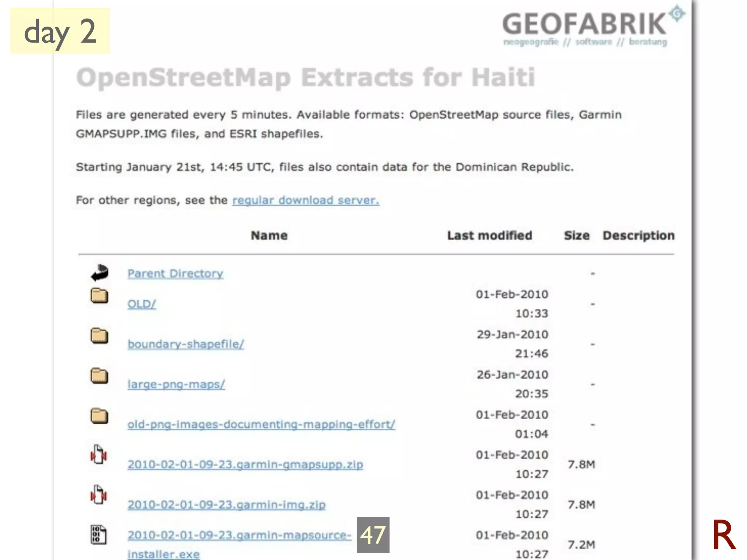
Task: Open the OLD/ directory link
Action: pos(142,304)
